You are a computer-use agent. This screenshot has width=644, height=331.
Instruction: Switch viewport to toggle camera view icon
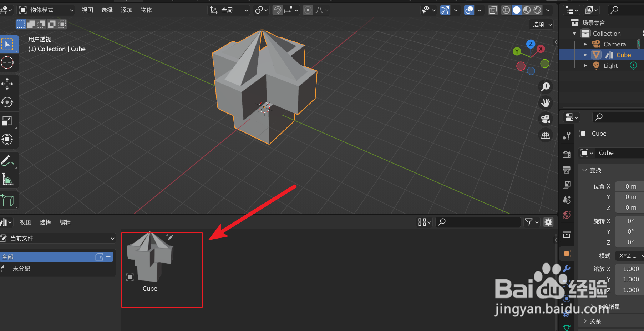coord(546,119)
